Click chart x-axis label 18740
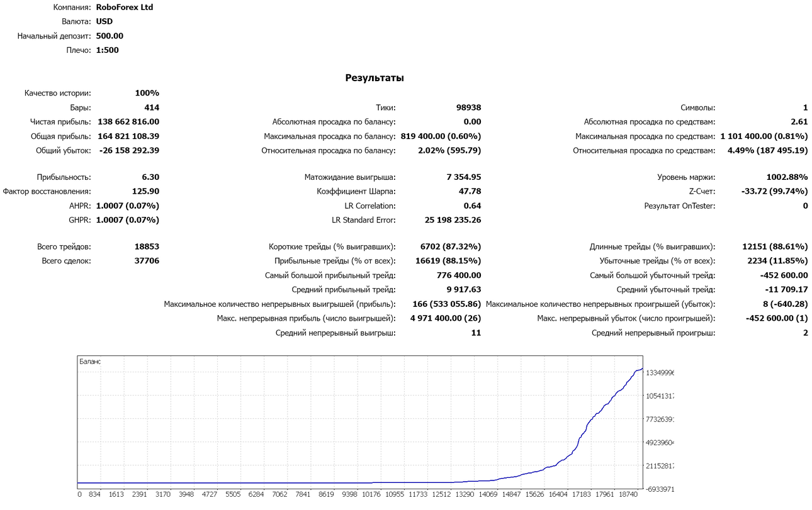This screenshot has height=510, width=812. 629,494
